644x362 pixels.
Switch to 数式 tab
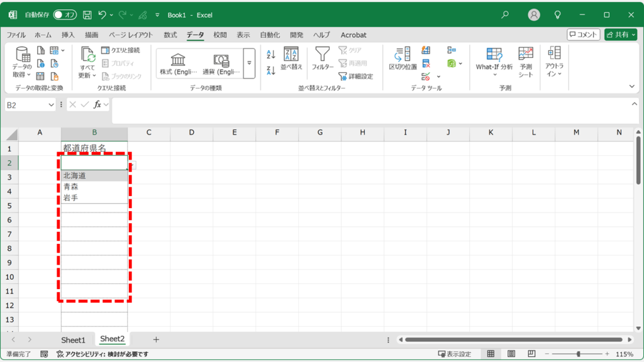click(170, 35)
